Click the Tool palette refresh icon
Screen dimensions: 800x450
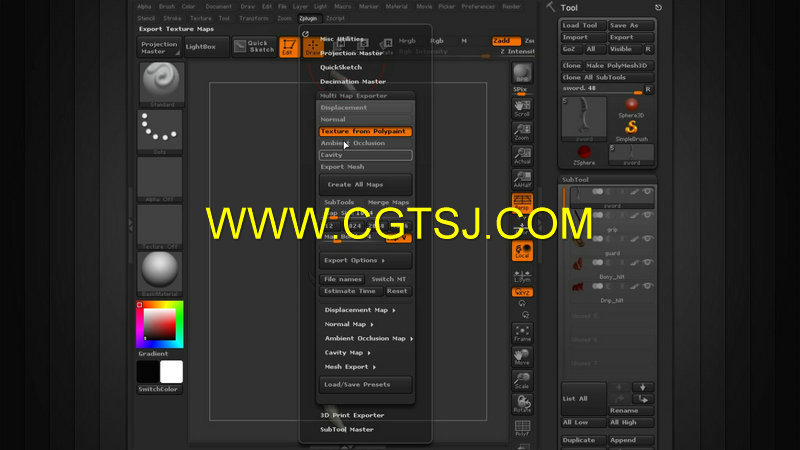658,8
